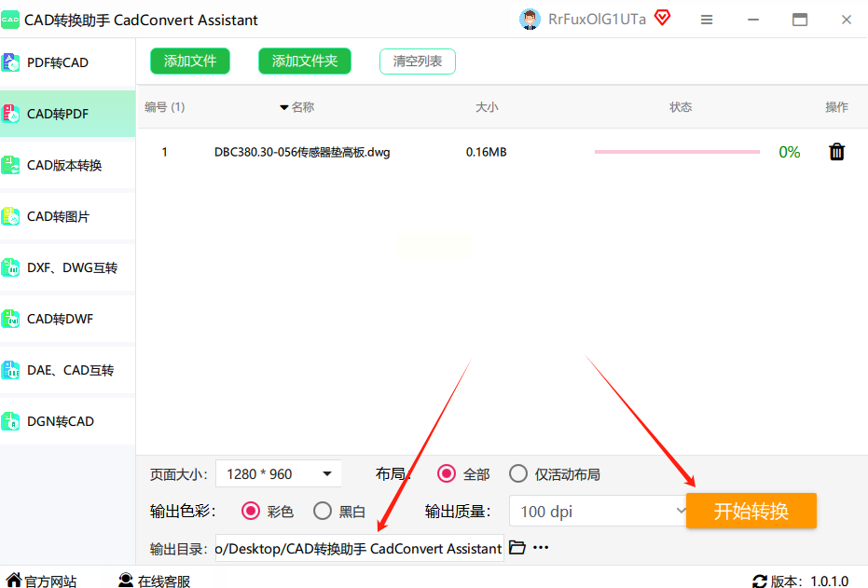868x588 pixels.
Task: Switch to DAE、CAD互转 menu item
Action: point(67,370)
